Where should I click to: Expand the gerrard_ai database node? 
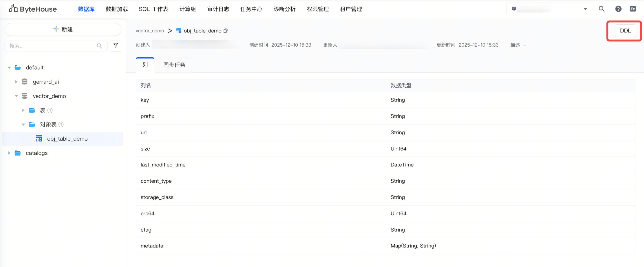point(16,82)
